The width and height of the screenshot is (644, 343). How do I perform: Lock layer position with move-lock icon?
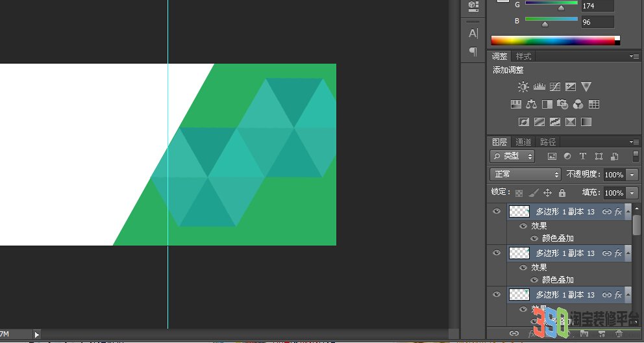[x=547, y=193]
